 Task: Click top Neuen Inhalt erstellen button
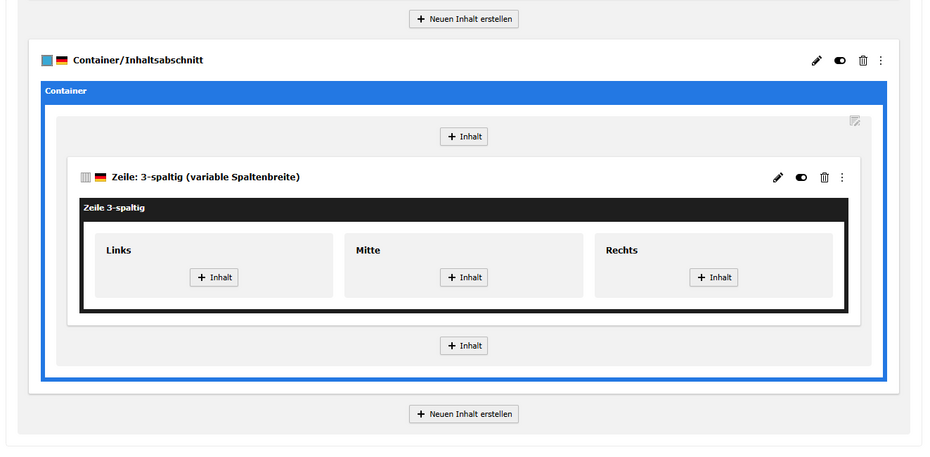(464, 19)
